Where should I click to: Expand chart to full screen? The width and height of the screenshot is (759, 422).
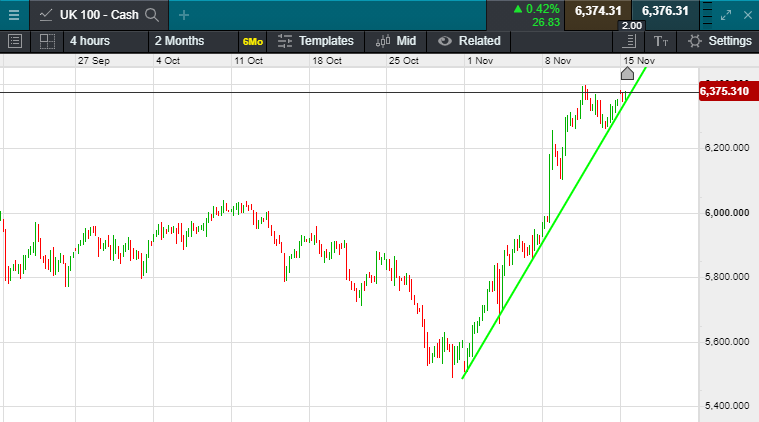(726, 15)
